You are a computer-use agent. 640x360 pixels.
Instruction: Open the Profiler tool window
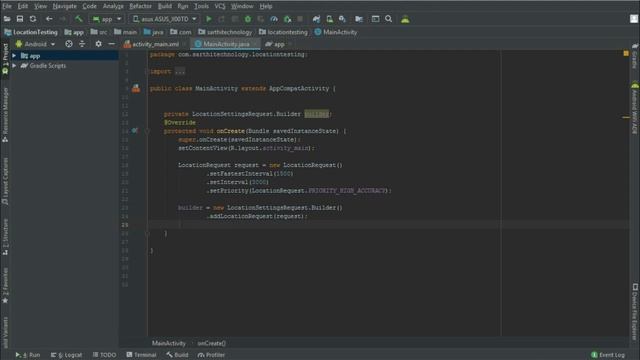click(x=211, y=355)
